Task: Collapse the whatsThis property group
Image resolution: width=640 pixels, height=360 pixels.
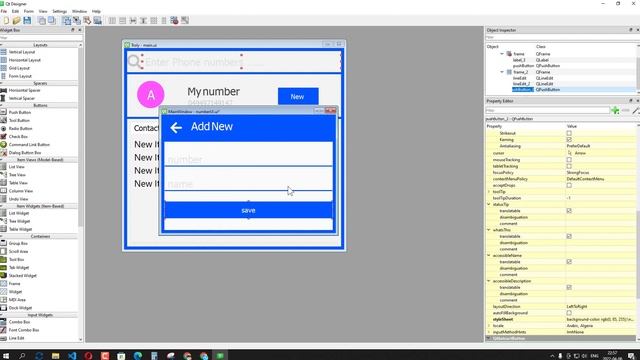Action: [489, 230]
